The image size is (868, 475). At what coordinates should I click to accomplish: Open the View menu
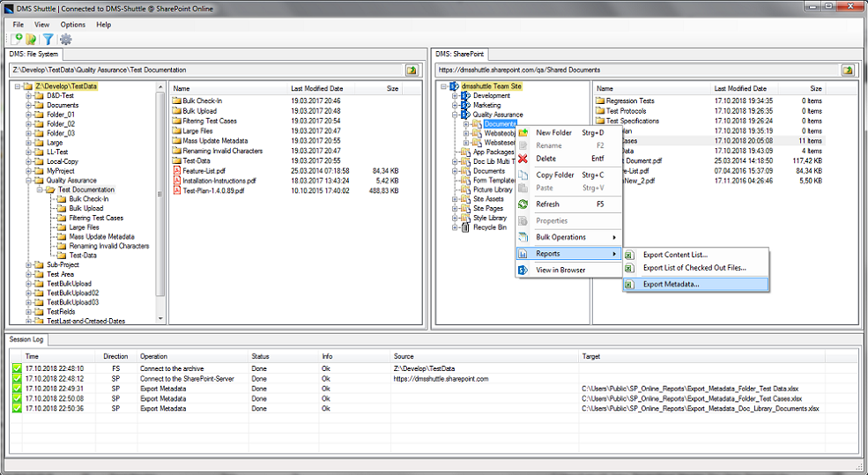[x=42, y=25]
